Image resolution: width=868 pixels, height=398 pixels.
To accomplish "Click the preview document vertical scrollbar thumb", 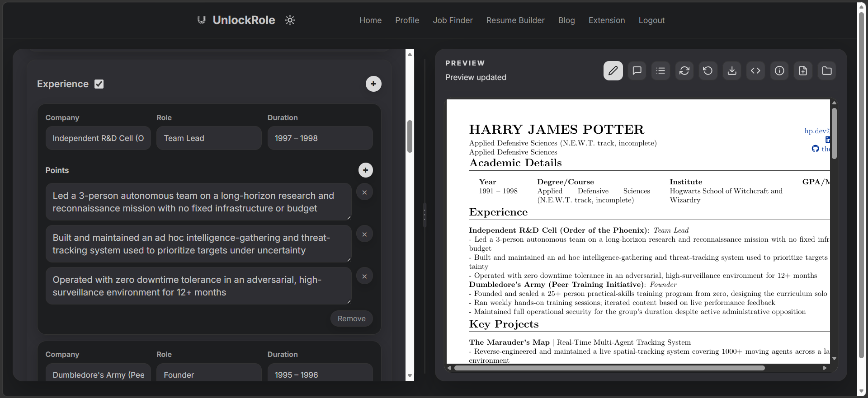I will pos(834,133).
